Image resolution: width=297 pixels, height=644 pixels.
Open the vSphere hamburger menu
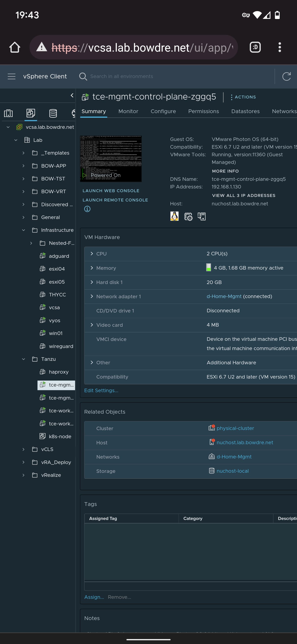click(12, 76)
